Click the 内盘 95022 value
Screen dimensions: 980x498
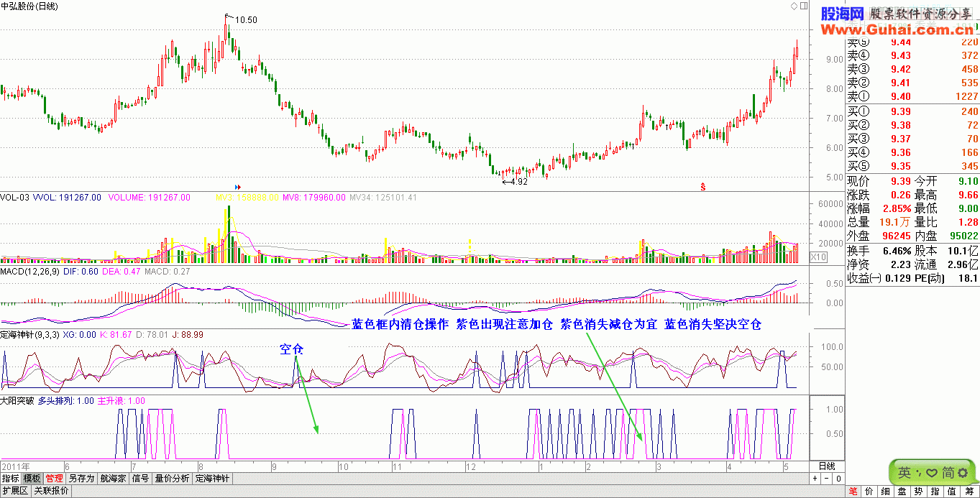(x=963, y=236)
